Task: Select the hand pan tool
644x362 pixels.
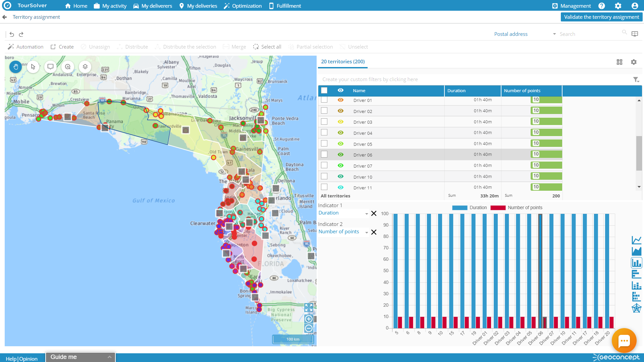Action: 15,67
